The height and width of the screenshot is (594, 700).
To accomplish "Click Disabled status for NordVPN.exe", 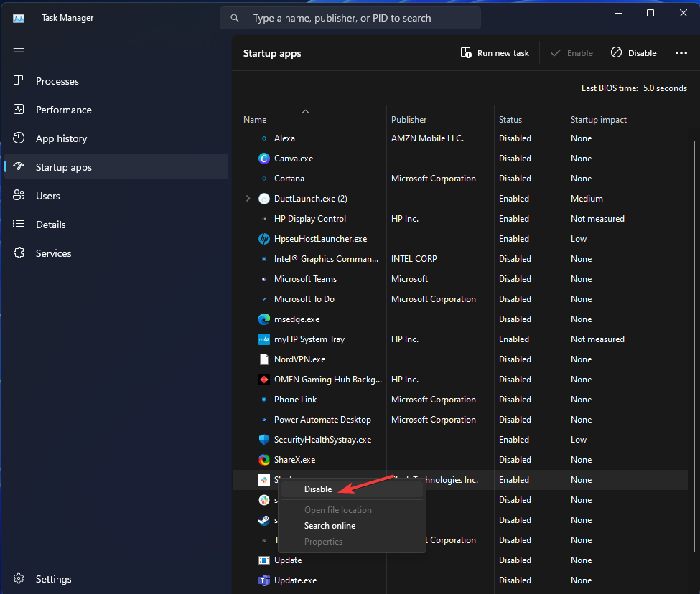I will click(x=515, y=359).
